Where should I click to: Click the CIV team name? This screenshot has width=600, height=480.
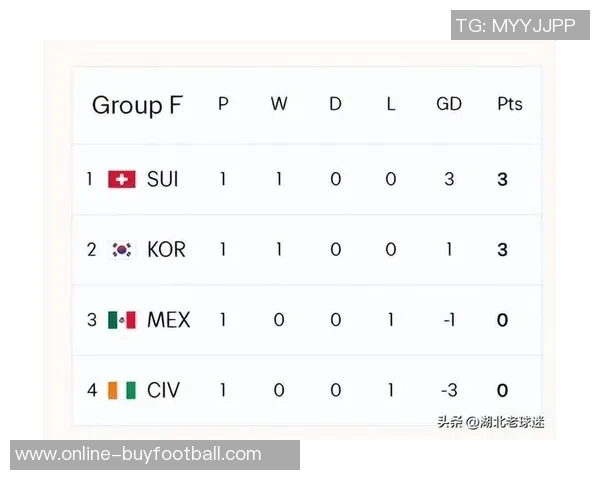coord(164,390)
